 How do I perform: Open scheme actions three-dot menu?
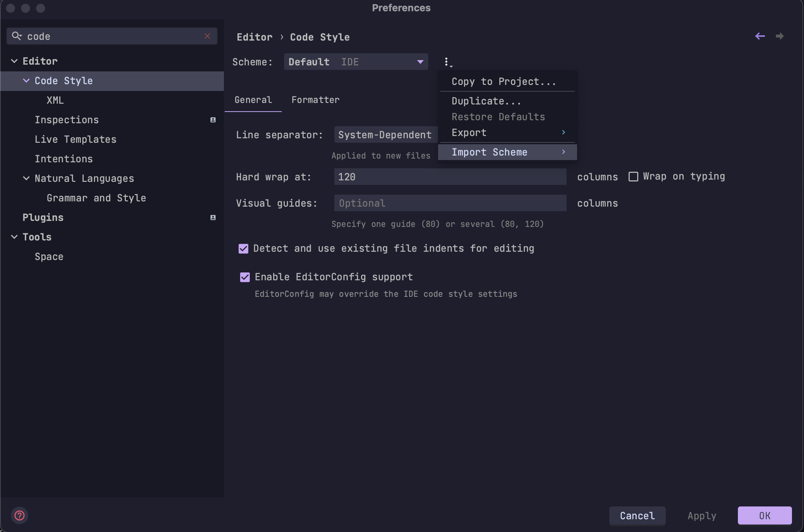pyautogui.click(x=447, y=62)
